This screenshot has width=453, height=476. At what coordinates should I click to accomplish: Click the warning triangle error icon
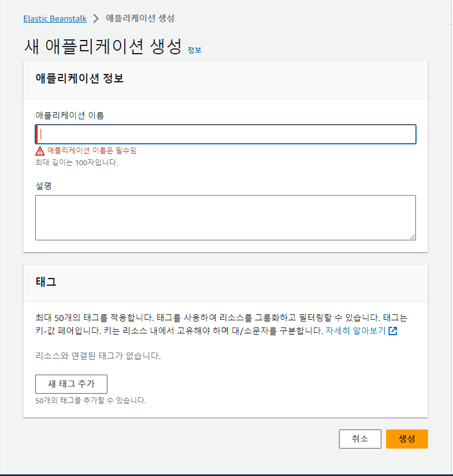40,151
